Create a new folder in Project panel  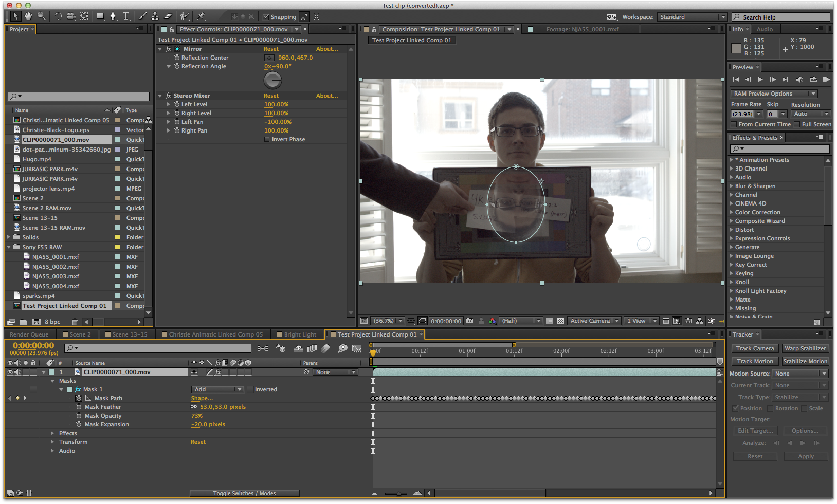pos(23,322)
